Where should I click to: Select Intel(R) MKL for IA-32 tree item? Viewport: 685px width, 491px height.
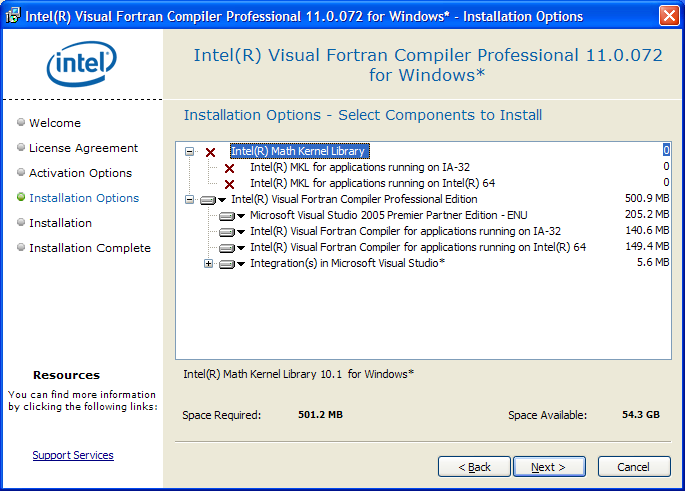tap(360, 167)
